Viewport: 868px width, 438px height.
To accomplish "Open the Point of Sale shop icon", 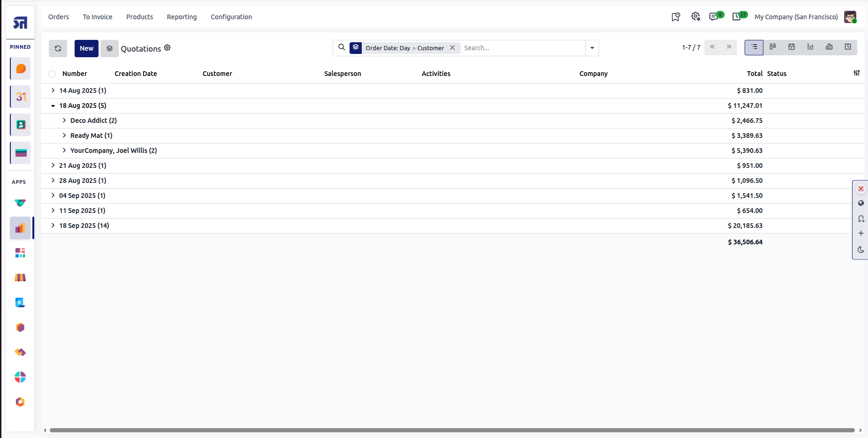I will (x=20, y=278).
